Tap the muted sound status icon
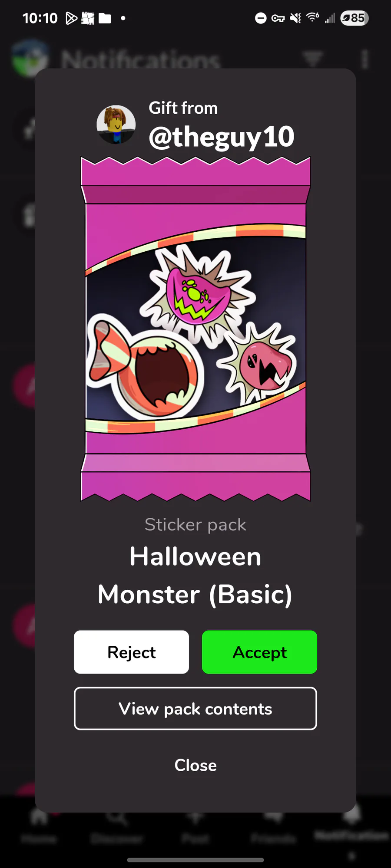Screen dimensions: 391x868 pos(295,18)
